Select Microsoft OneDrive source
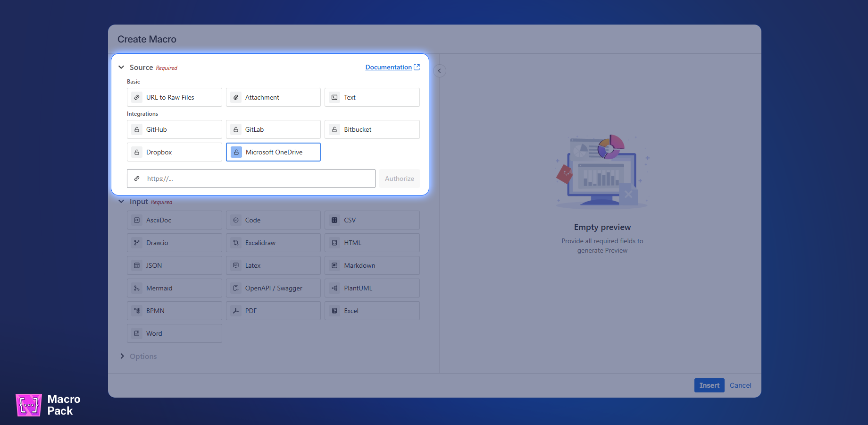This screenshot has height=425, width=868. [x=273, y=152]
